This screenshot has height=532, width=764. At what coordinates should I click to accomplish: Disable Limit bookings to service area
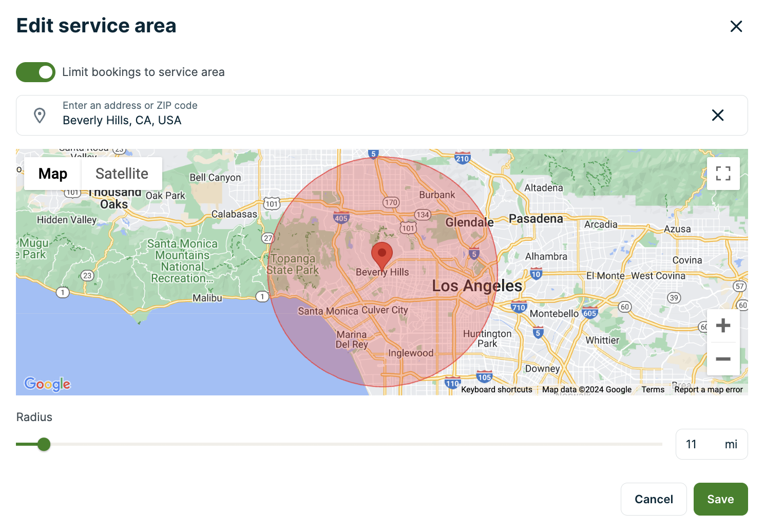tap(35, 72)
